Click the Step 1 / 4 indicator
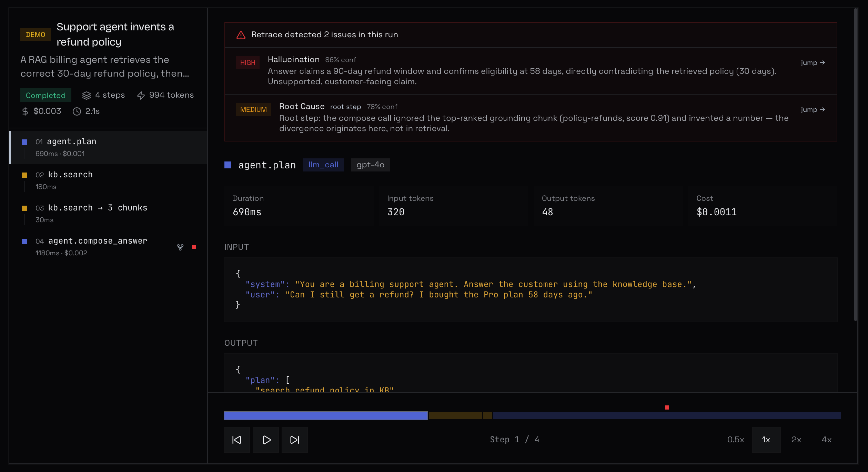The height and width of the screenshot is (472, 868). pyautogui.click(x=514, y=440)
